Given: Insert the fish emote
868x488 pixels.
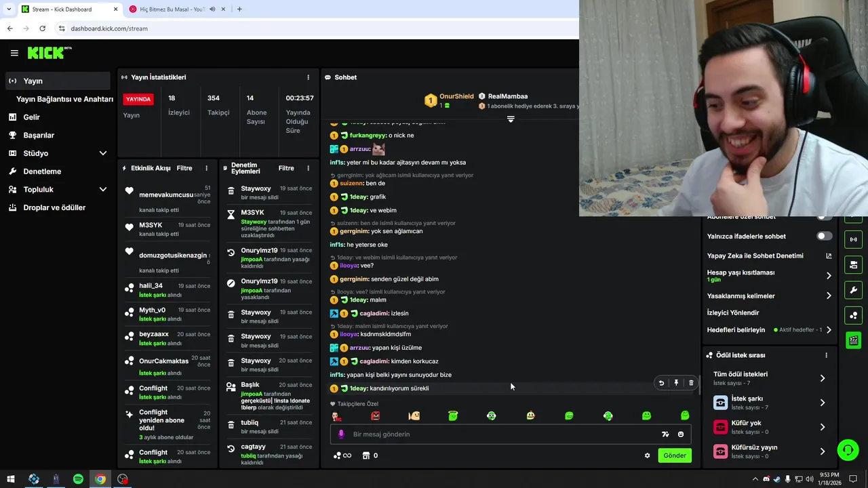Looking at the screenshot, I should click(414, 415).
